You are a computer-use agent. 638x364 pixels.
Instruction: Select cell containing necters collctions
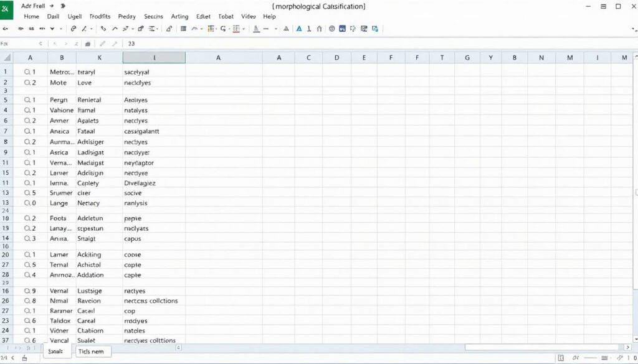coord(154,301)
